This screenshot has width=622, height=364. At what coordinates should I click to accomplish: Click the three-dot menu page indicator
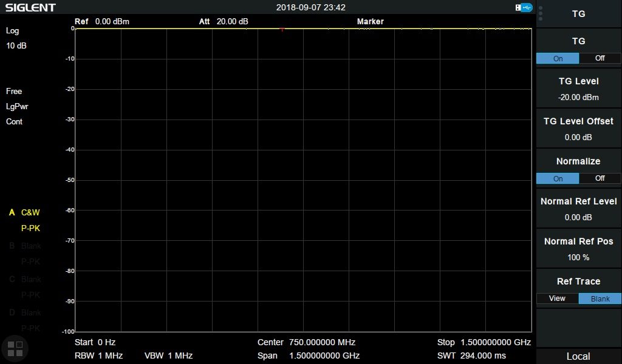tap(541, 13)
